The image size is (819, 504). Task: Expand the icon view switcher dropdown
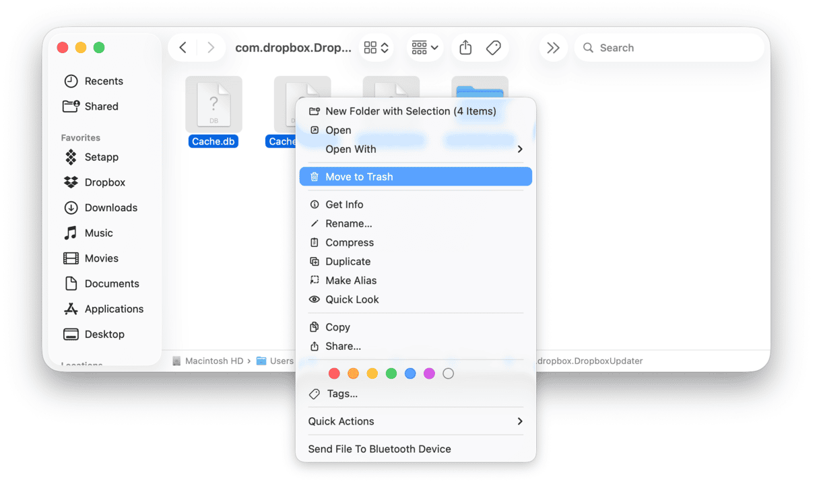[376, 48]
